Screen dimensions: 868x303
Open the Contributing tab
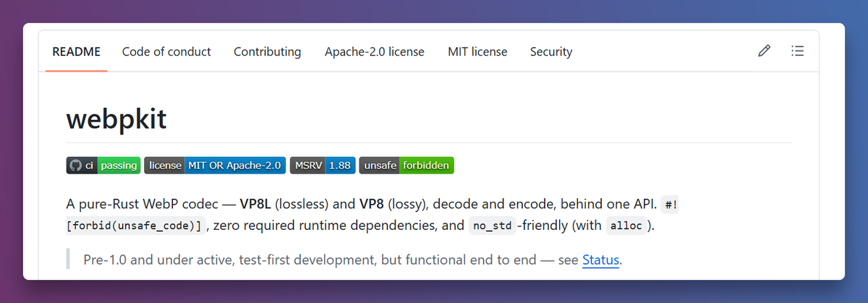pos(268,51)
